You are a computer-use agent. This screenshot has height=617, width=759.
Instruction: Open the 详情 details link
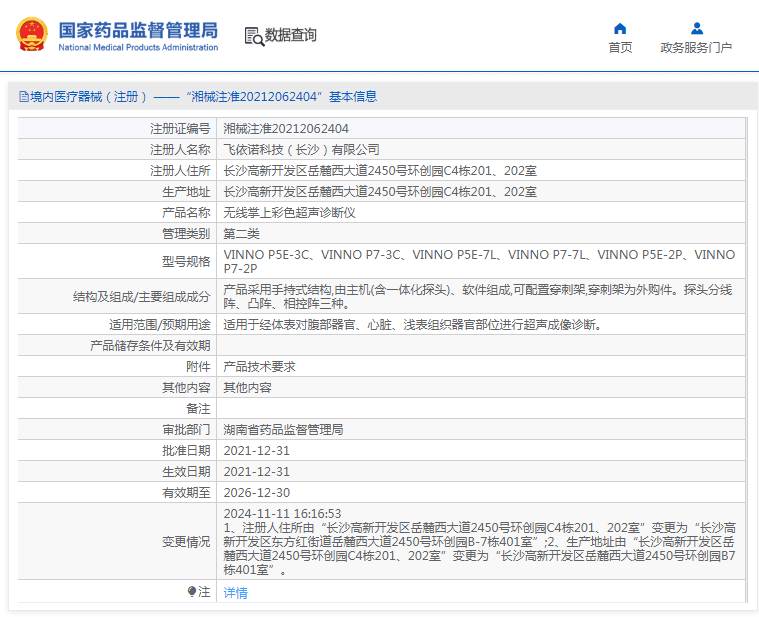coord(235,592)
